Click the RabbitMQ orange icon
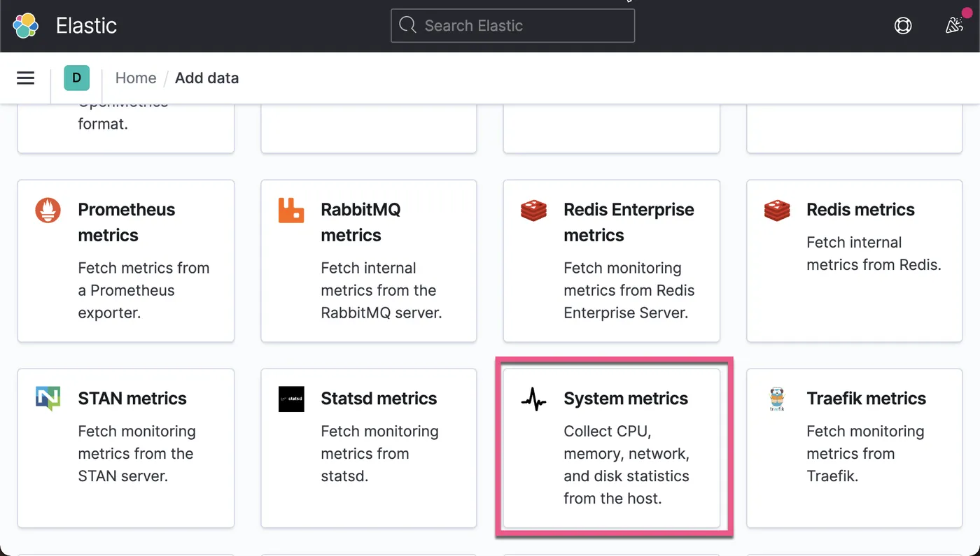Viewport: 980px width, 556px height. click(x=291, y=210)
